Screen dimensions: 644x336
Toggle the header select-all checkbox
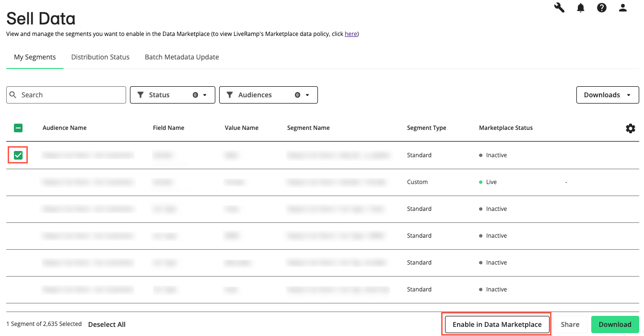18,128
